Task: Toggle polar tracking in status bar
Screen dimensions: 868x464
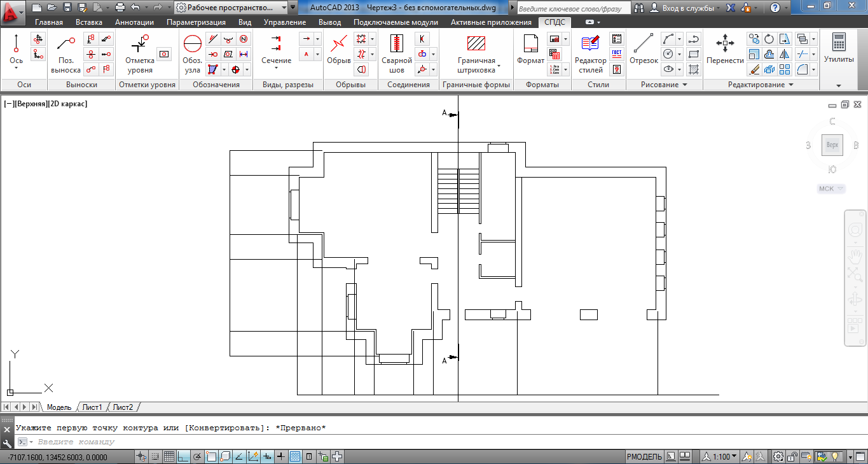Action: (x=197, y=456)
